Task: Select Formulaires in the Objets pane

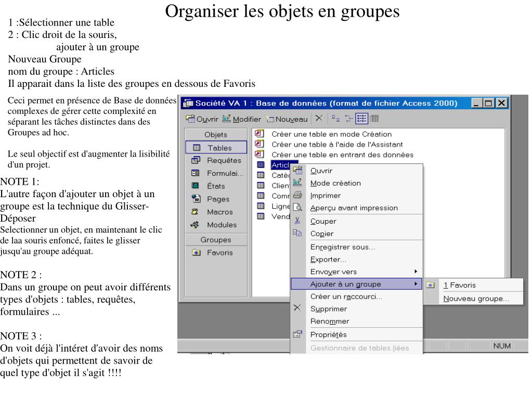Action: pyautogui.click(x=216, y=173)
